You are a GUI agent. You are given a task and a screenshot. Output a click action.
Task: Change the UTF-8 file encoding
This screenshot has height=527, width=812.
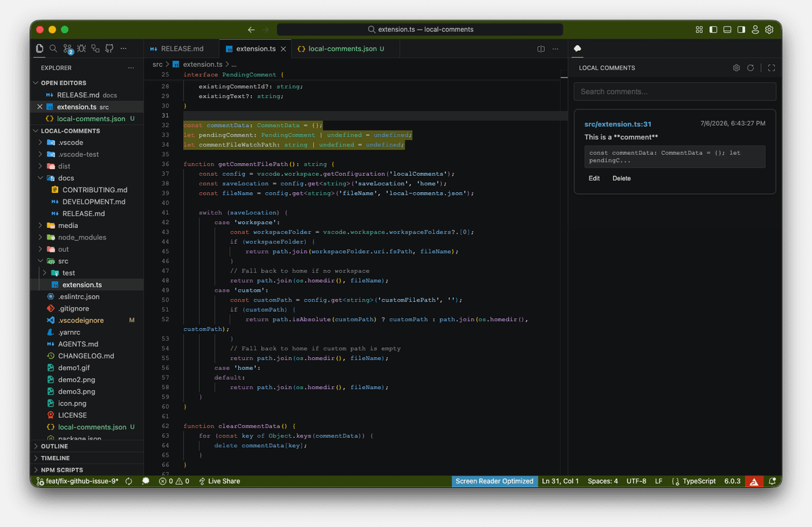[x=636, y=481]
